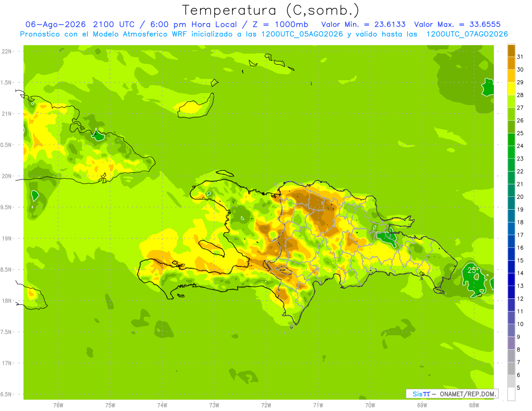The width and height of the screenshot is (532, 411).
Task: Click the '17N' latitude label
Action: pos(7,363)
